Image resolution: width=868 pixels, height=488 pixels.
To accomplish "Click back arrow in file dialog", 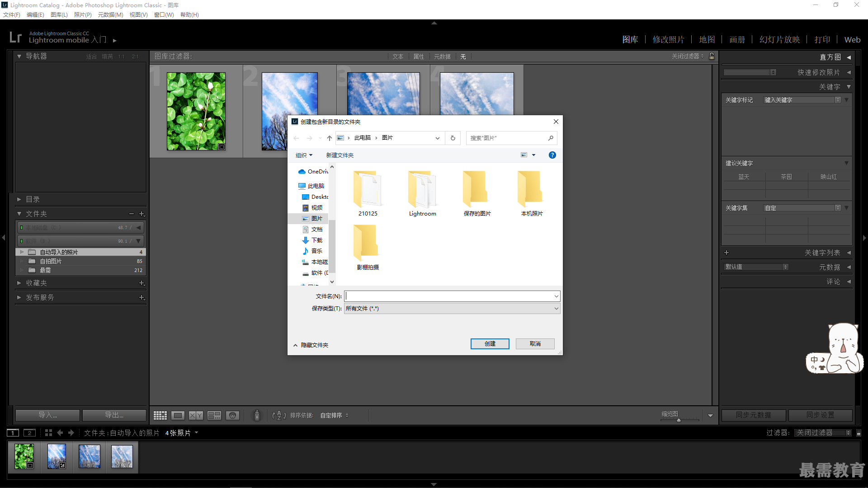I will click(297, 138).
